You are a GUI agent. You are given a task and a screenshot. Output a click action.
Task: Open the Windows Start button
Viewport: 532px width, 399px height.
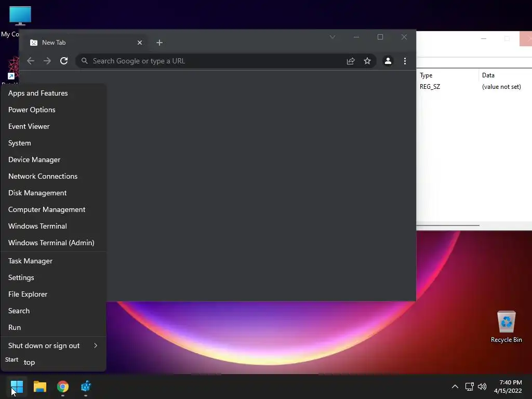click(17, 387)
